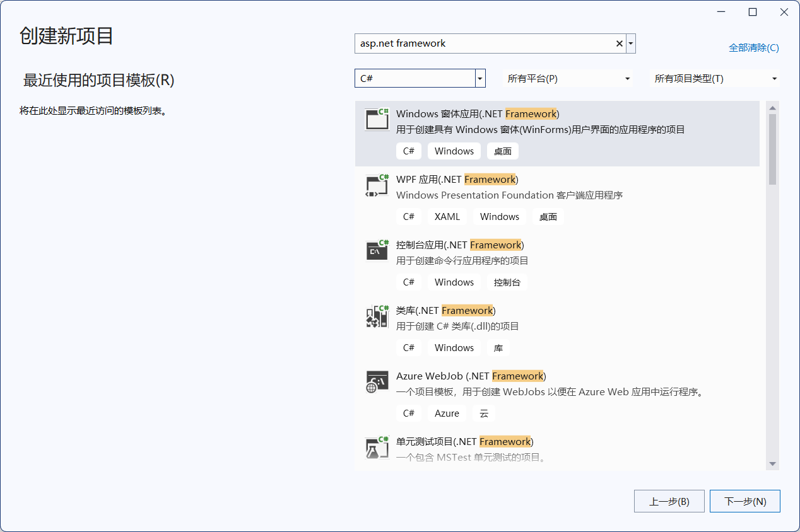Click 库 tag under 类库
This screenshot has height=532, width=800.
(x=498, y=348)
